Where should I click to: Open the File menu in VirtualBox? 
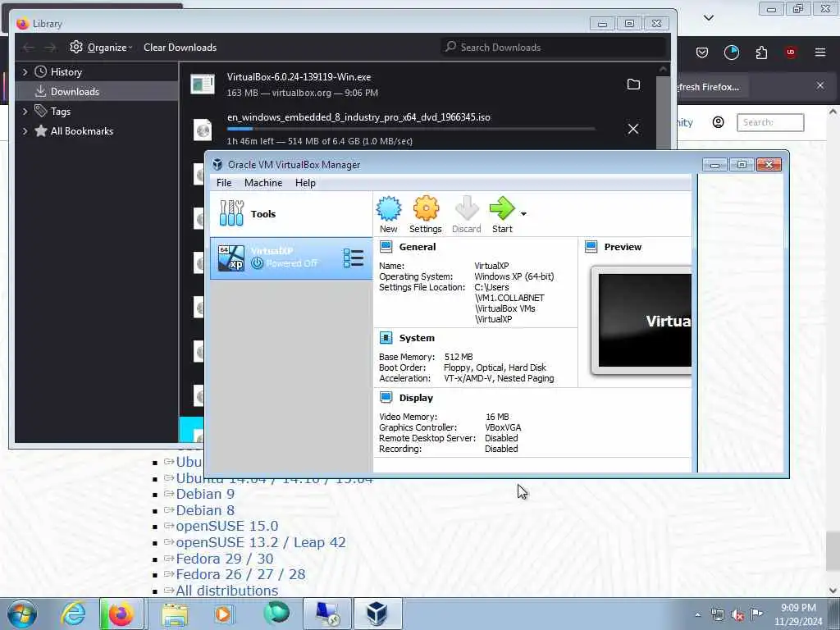pyautogui.click(x=224, y=183)
